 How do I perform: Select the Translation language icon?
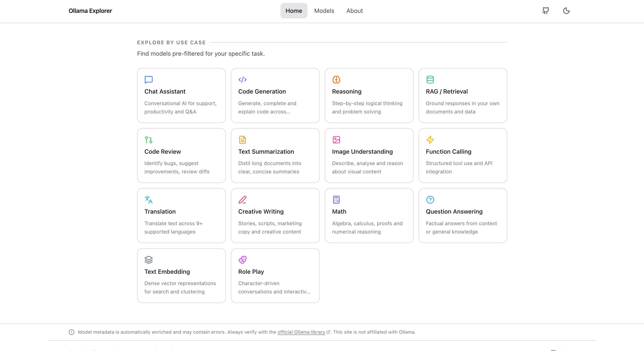pos(148,200)
